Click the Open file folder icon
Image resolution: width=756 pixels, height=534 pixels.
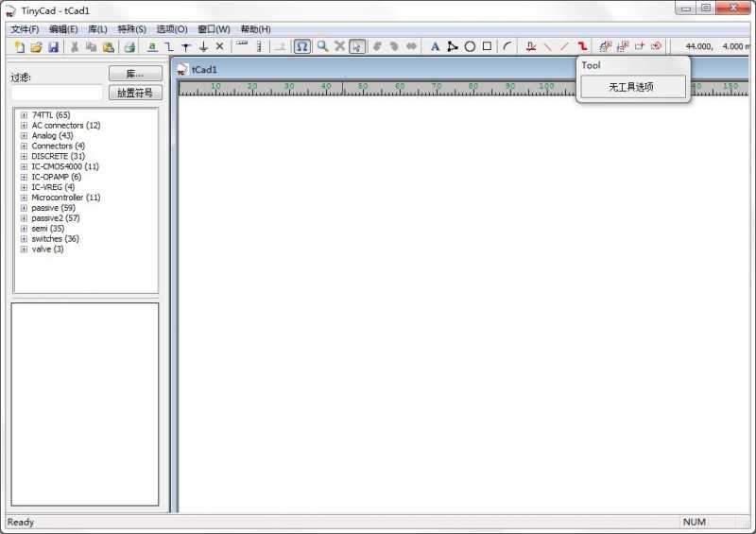tap(36, 47)
